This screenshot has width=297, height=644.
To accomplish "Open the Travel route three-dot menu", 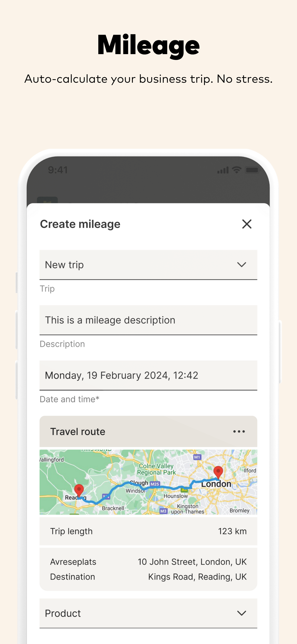I will pyautogui.click(x=239, y=431).
